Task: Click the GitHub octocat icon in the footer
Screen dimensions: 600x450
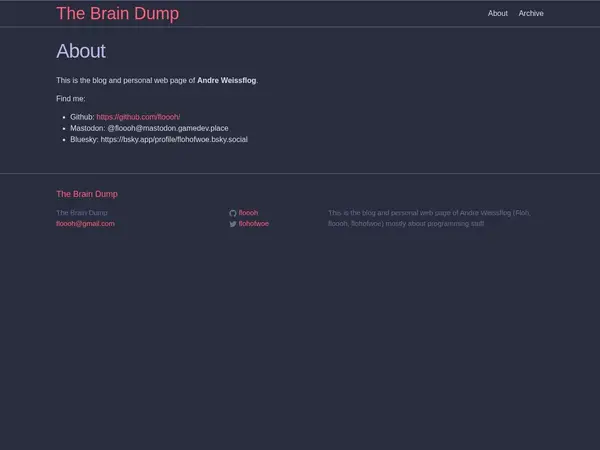Action: point(233,213)
